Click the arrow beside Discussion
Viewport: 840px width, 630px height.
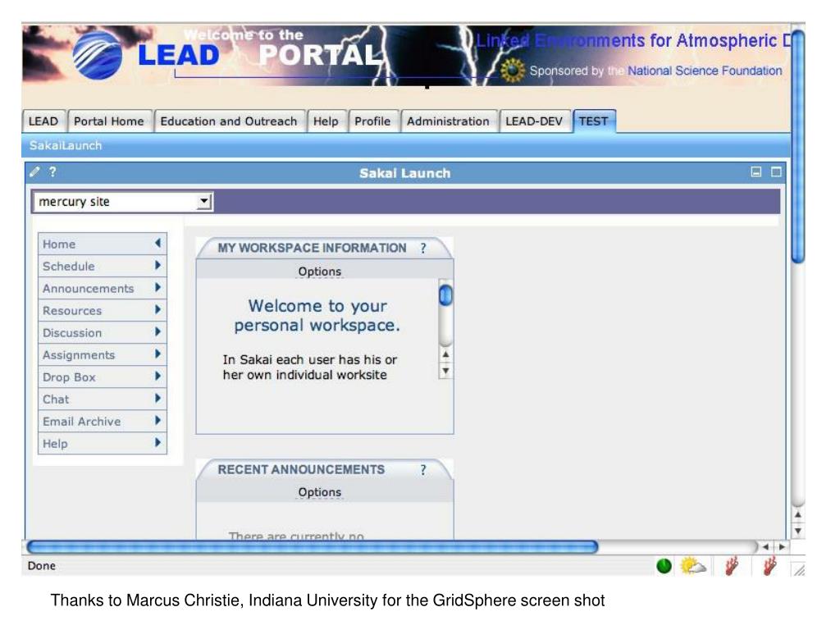click(157, 331)
